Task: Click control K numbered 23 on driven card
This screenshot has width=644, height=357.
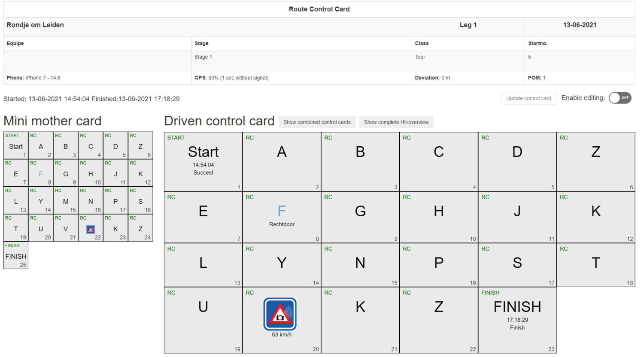Action: pos(360,307)
